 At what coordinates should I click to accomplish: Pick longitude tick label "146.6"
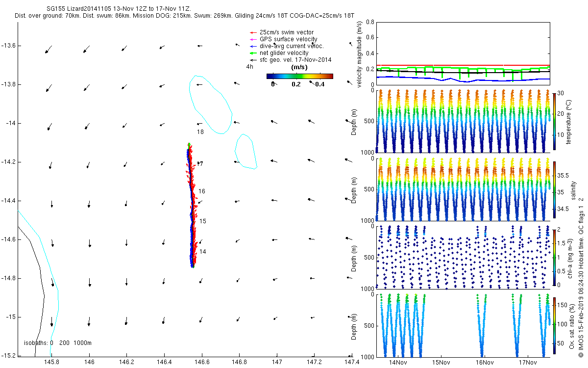pyautogui.click(x=201, y=362)
